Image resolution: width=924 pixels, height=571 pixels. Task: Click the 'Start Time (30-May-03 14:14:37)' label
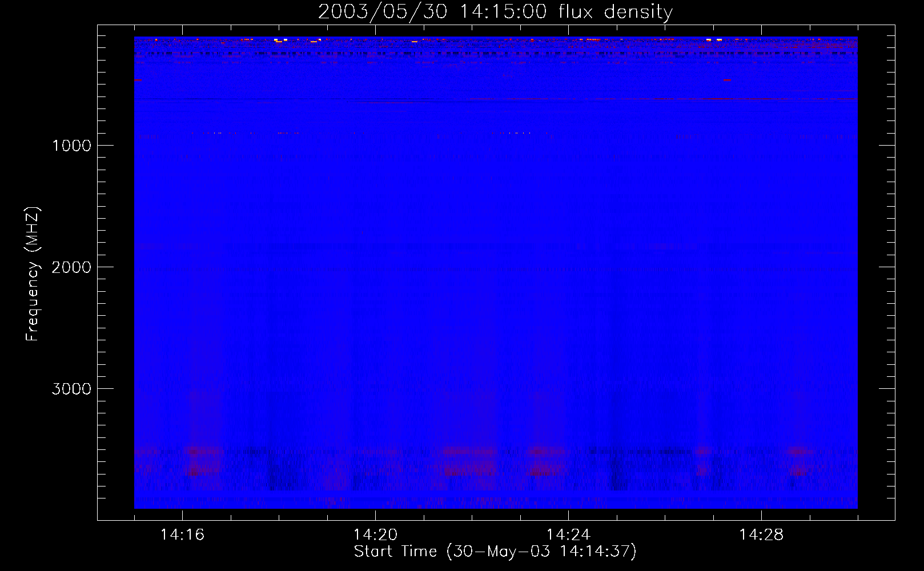(495, 552)
